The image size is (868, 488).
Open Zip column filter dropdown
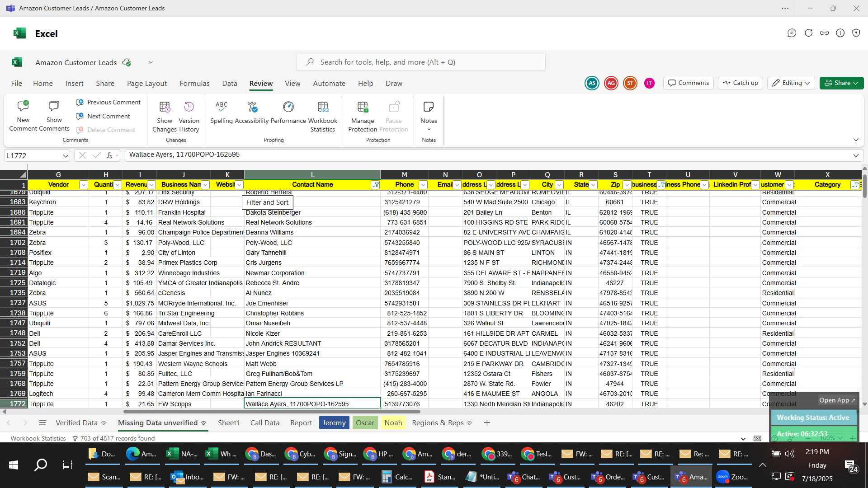627,185
